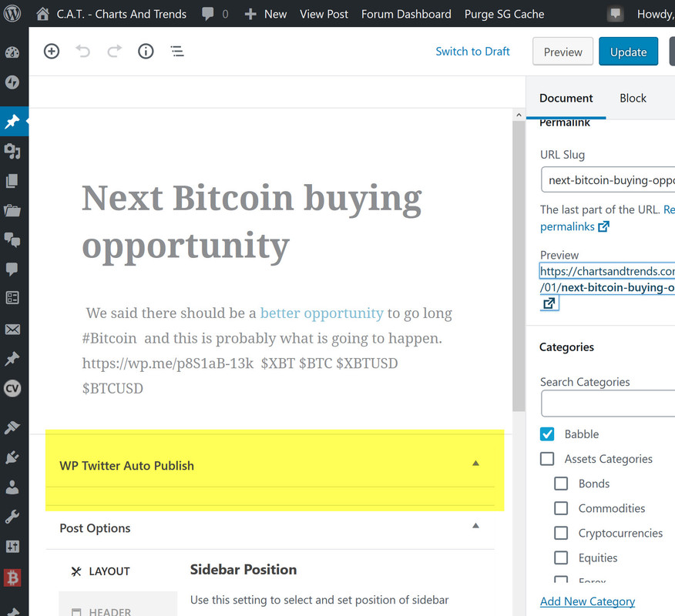Screen dimensions: 675x616
Task: Open the block navigation list icon
Action: [x=177, y=51]
